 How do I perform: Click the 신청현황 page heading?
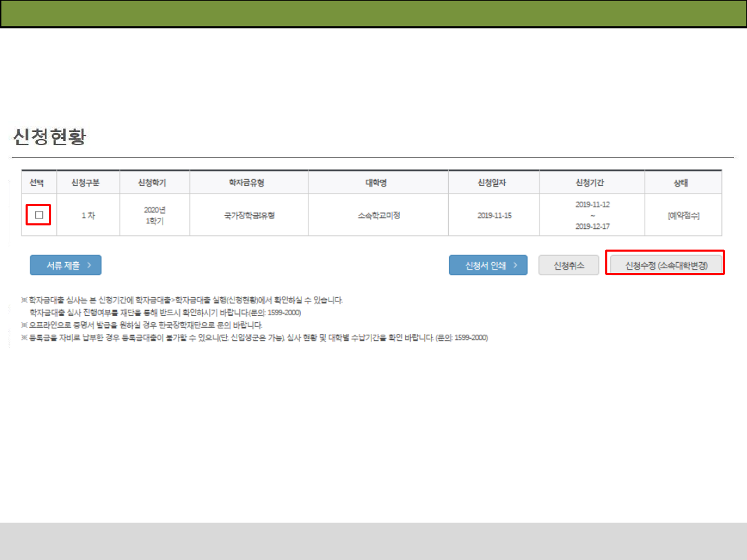click(x=49, y=138)
